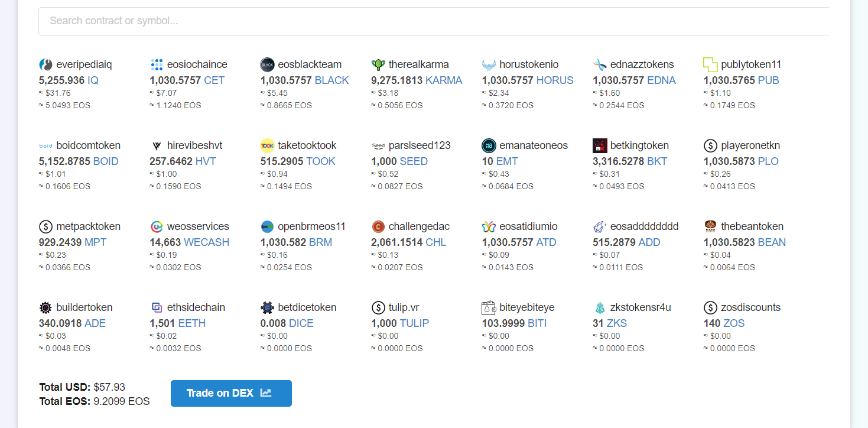Click the value ≈ $31.76
868x428 pixels.
coord(54,93)
